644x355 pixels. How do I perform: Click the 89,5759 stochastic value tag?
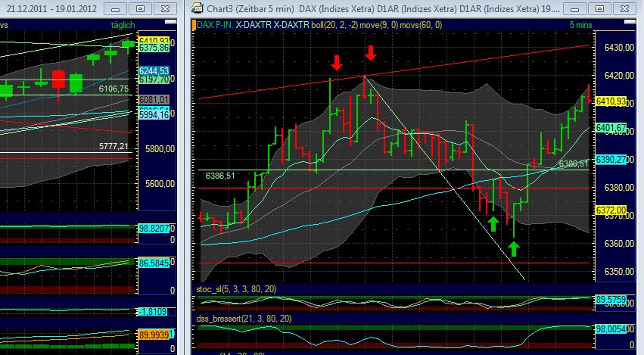pyautogui.click(x=611, y=300)
